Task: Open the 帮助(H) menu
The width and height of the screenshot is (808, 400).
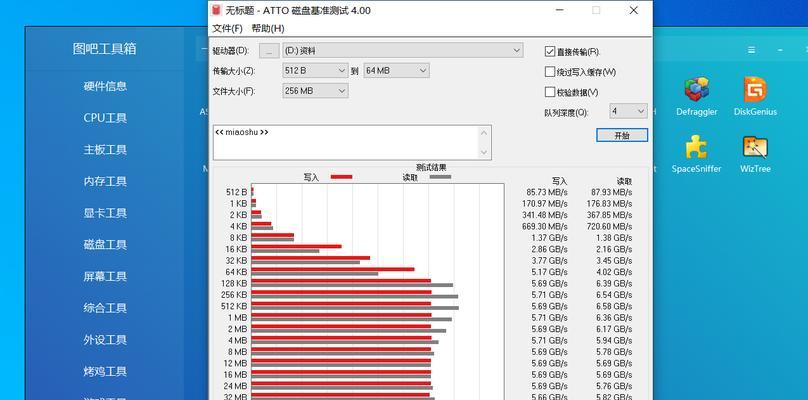Action: (267, 28)
